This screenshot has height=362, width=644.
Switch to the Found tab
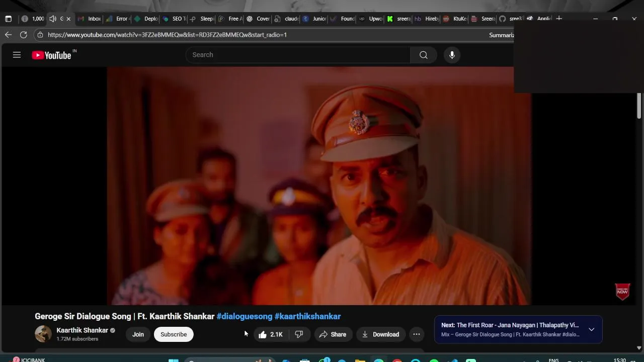tap(343, 19)
